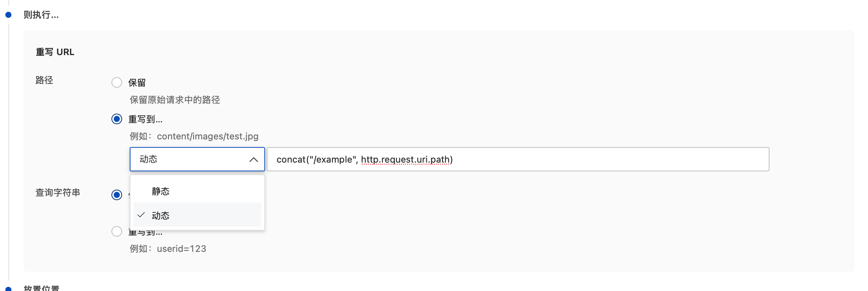Click the concat expression input field
This screenshot has height=291, width=868.
pos(517,159)
